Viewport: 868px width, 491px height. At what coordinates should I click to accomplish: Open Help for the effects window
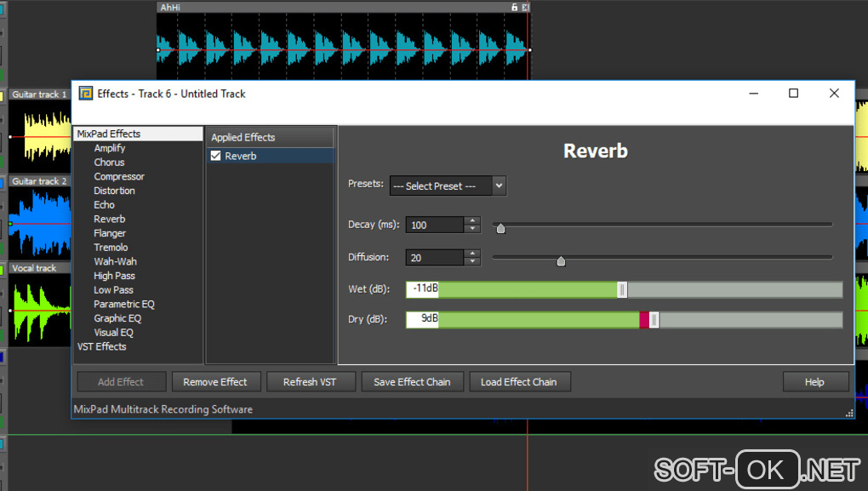tap(815, 382)
